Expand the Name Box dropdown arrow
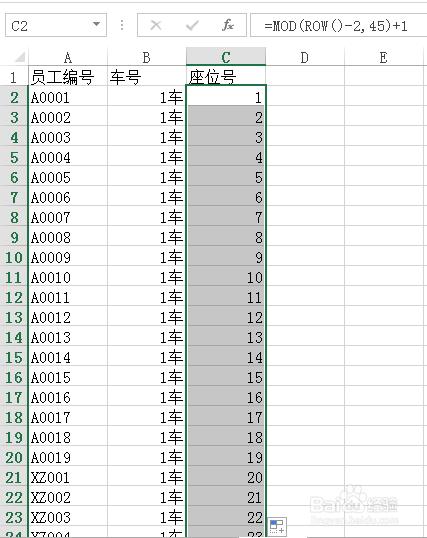This screenshot has height=538, width=427. tap(96, 25)
